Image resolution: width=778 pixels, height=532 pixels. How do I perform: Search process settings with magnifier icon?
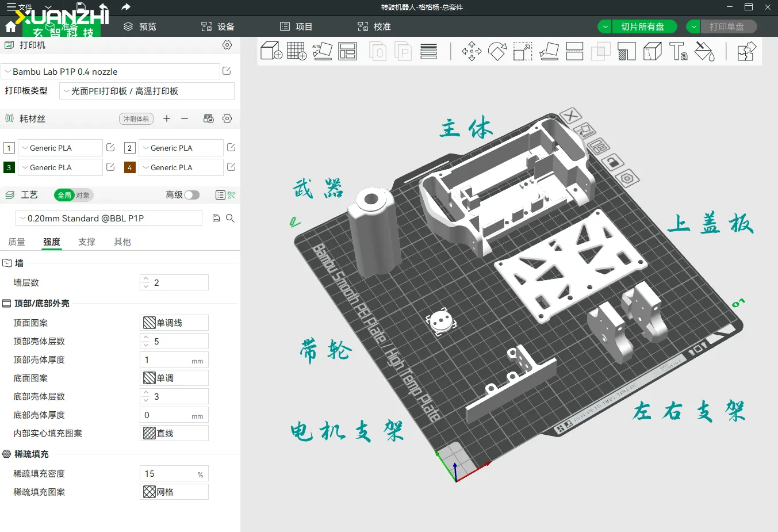point(230,218)
